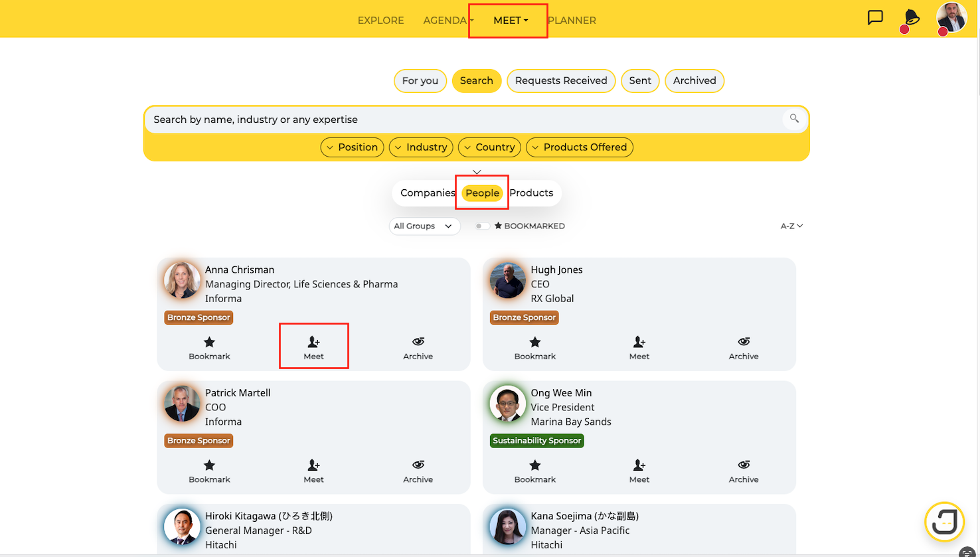This screenshot has width=980, height=557.
Task: Open the Archived tab
Action: (x=694, y=81)
